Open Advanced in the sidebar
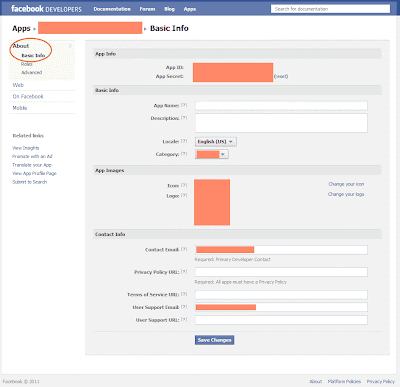400x387 pixels. tap(32, 72)
